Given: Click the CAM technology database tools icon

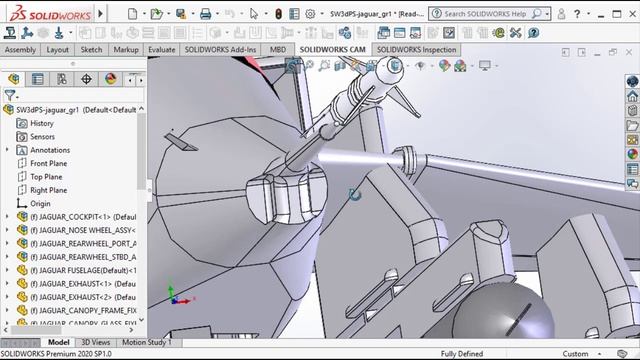Looking at the screenshot, I should coord(516,33).
